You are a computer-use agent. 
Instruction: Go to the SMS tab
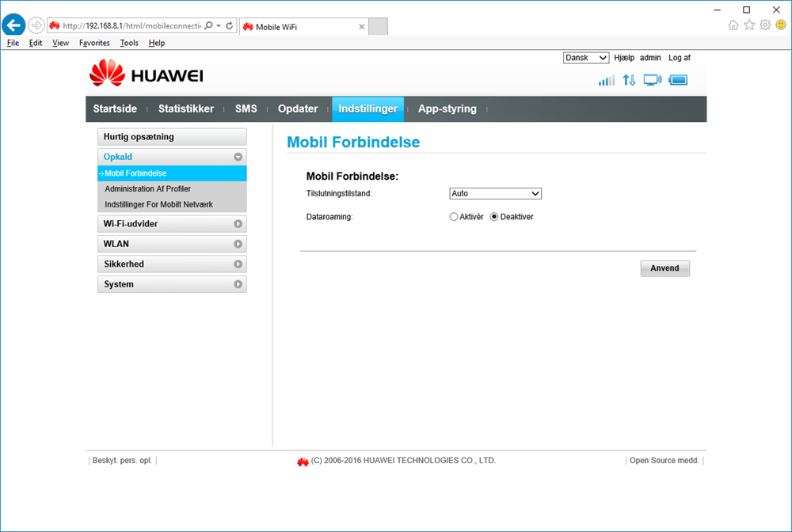pyautogui.click(x=246, y=109)
